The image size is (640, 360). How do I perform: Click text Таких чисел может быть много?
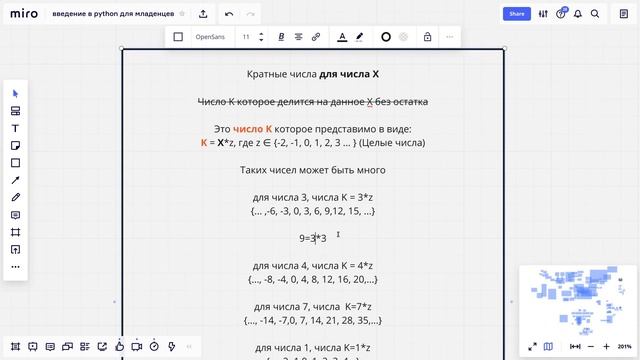pos(313,170)
